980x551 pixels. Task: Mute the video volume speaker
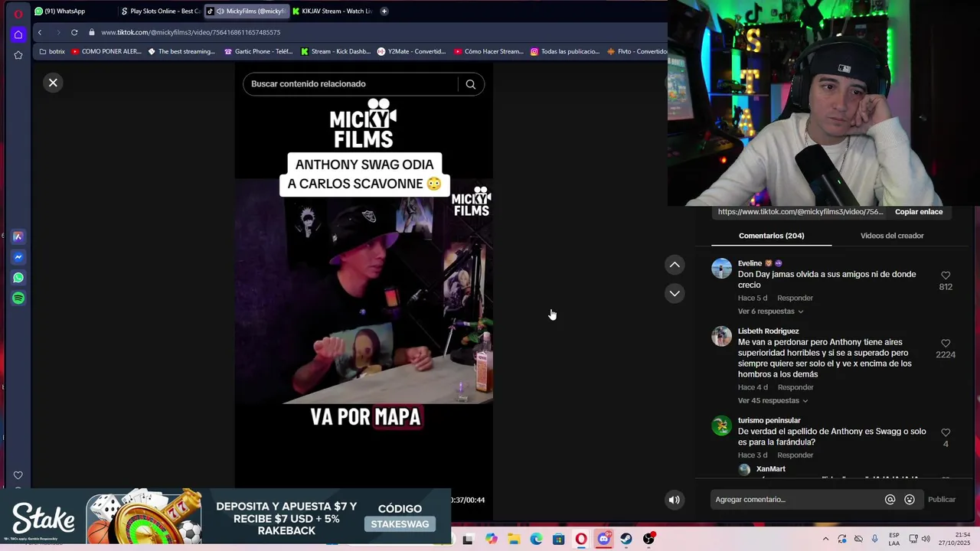pyautogui.click(x=674, y=500)
